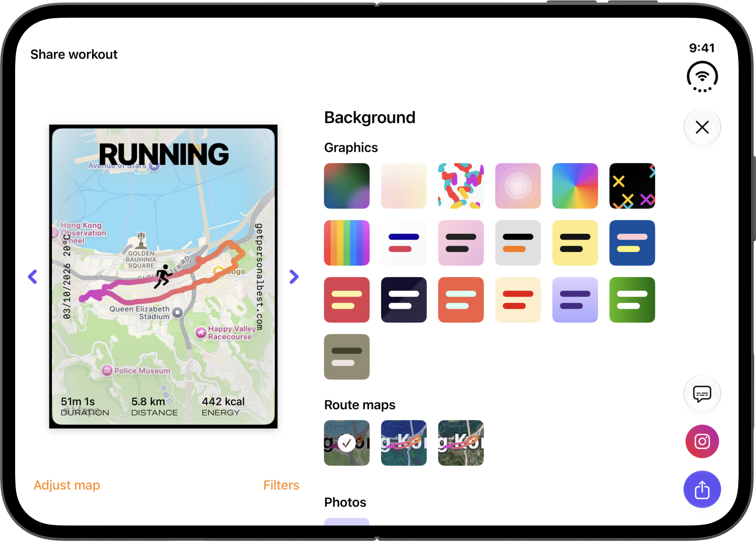Choose the rainbow color wheel gradient background
Viewport: 756px width, 541px height.
(575, 186)
